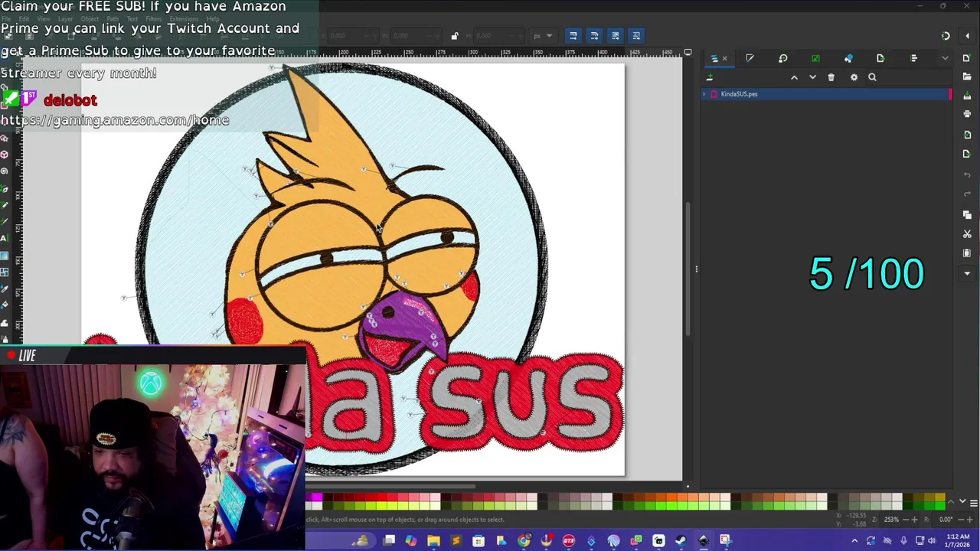Open Google Chrome from the taskbar
980x551 pixels.
click(x=524, y=541)
